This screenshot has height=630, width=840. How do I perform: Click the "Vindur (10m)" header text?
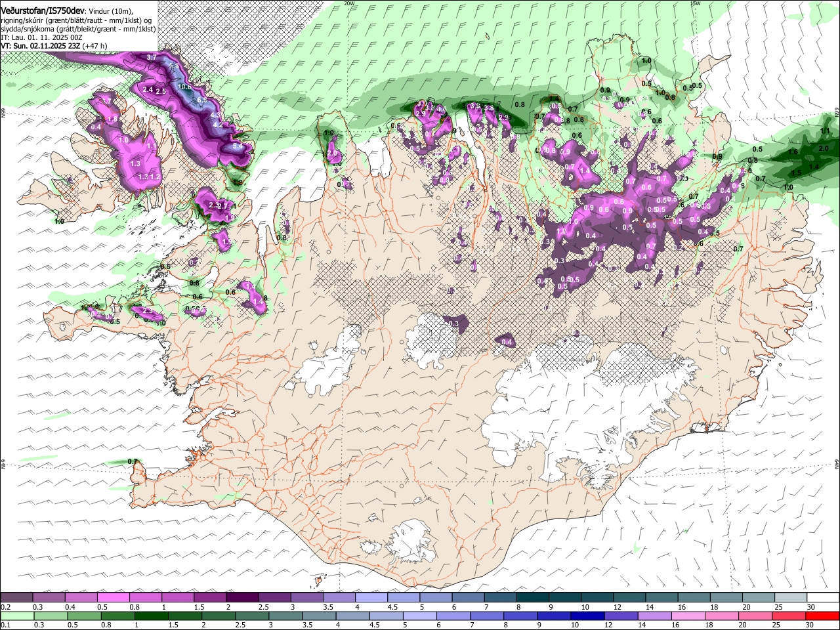coord(111,12)
